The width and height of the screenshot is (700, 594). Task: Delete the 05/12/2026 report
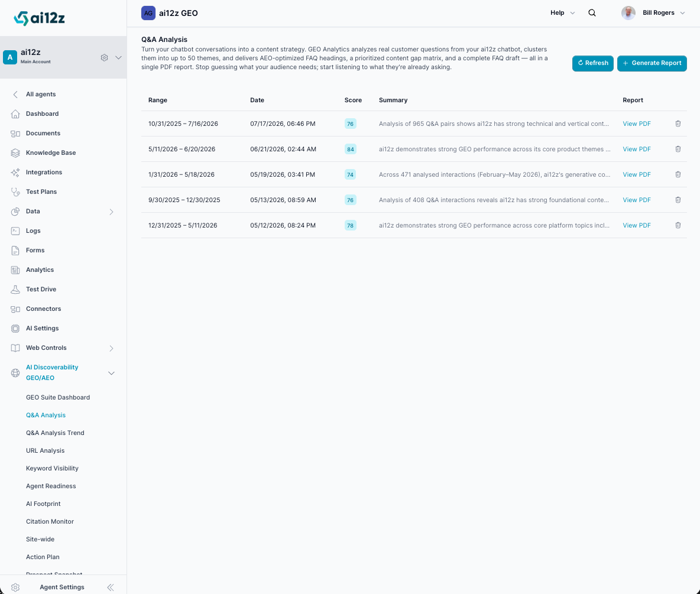[678, 225]
